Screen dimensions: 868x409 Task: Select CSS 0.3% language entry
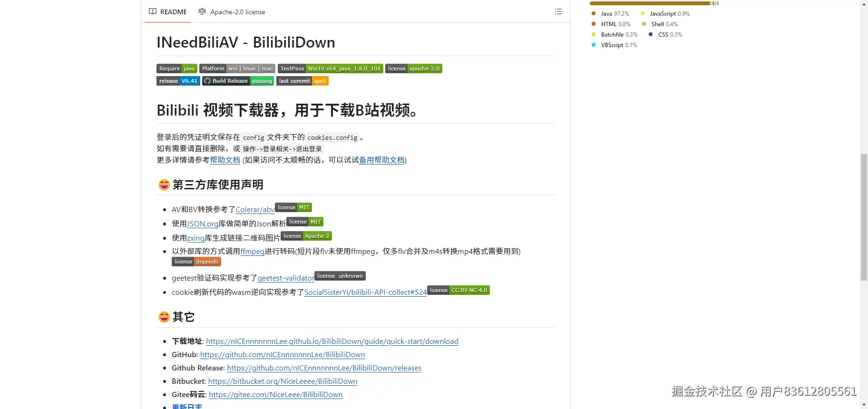(665, 35)
